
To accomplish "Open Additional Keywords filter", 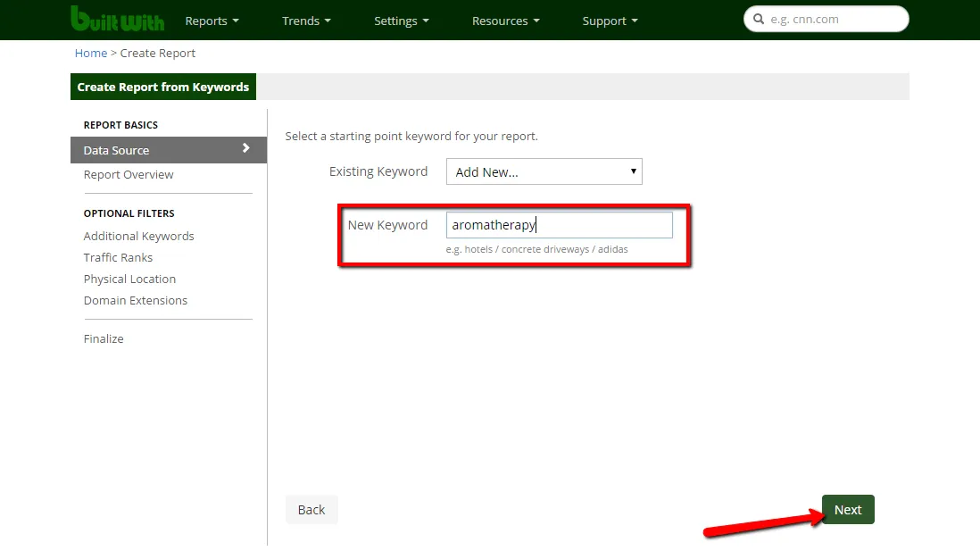I will tap(138, 236).
